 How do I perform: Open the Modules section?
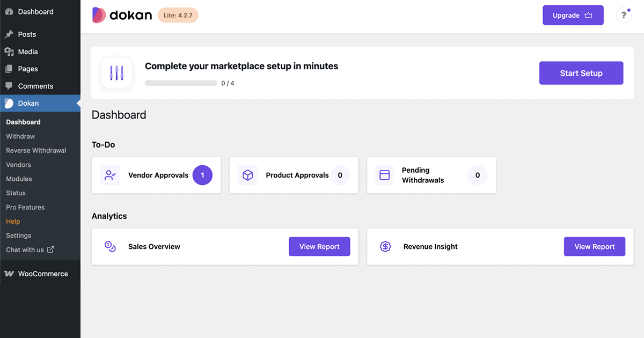(x=19, y=179)
